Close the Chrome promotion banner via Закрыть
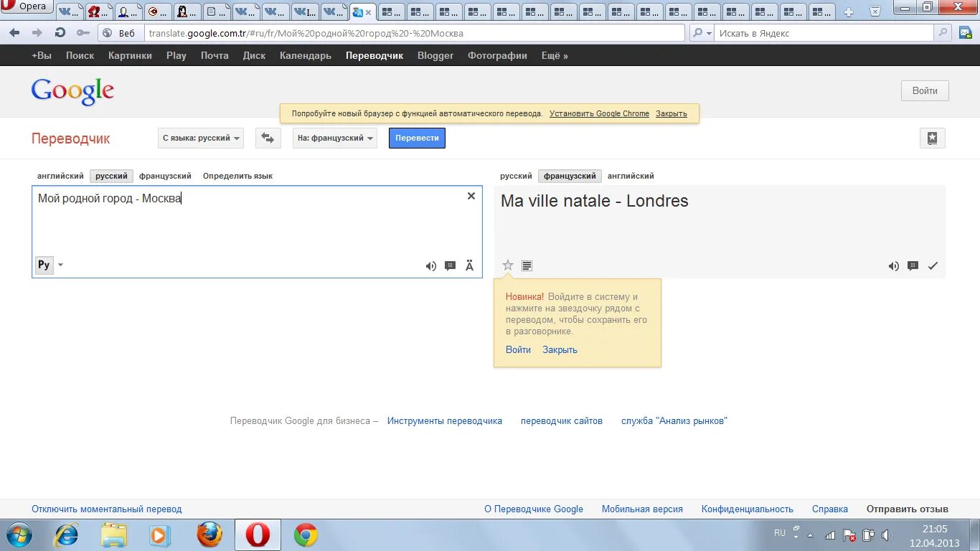This screenshot has width=980, height=551. pyautogui.click(x=672, y=113)
